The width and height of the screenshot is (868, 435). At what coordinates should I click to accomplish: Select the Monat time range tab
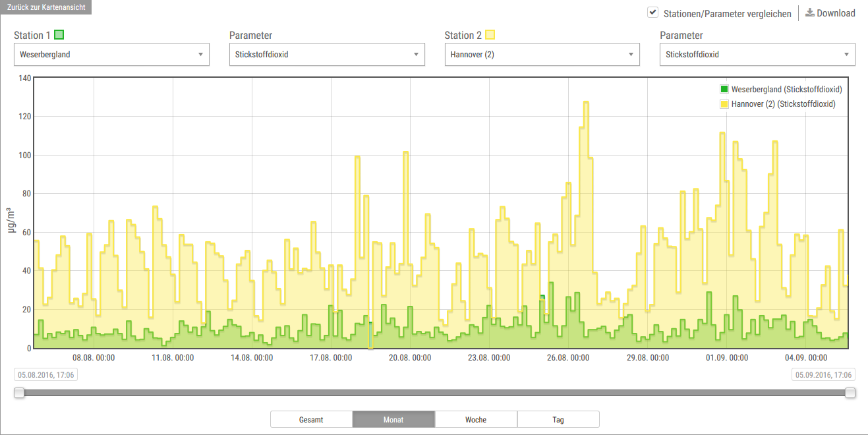(x=393, y=419)
